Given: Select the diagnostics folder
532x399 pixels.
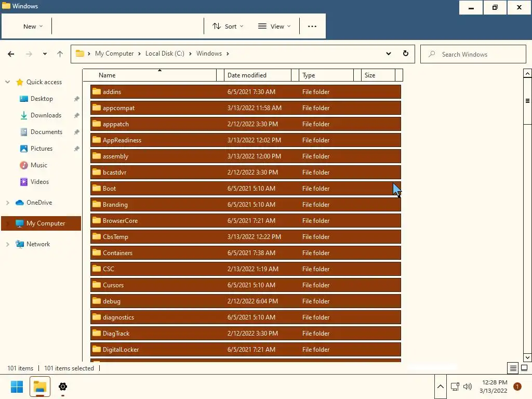Looking at the screenshot, I should (x=246, y=317).
